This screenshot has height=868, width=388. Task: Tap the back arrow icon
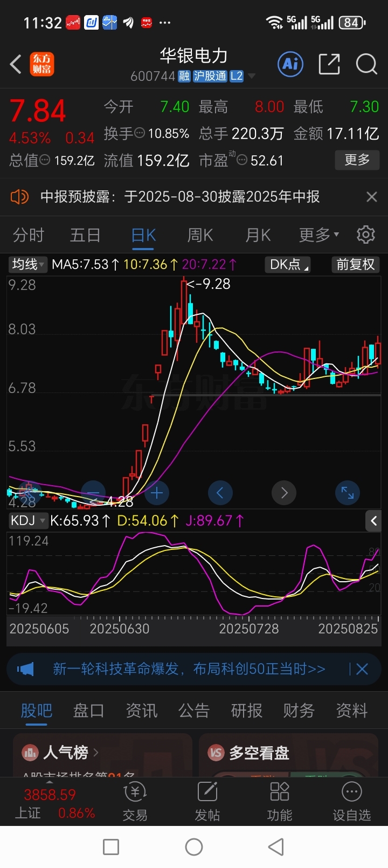(16, 65)
